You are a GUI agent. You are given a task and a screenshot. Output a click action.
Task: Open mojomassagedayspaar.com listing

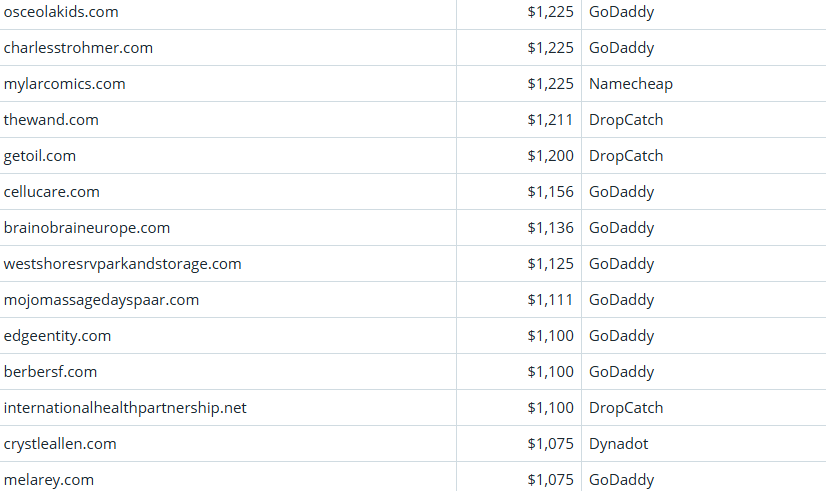click(x=101, y=300)
